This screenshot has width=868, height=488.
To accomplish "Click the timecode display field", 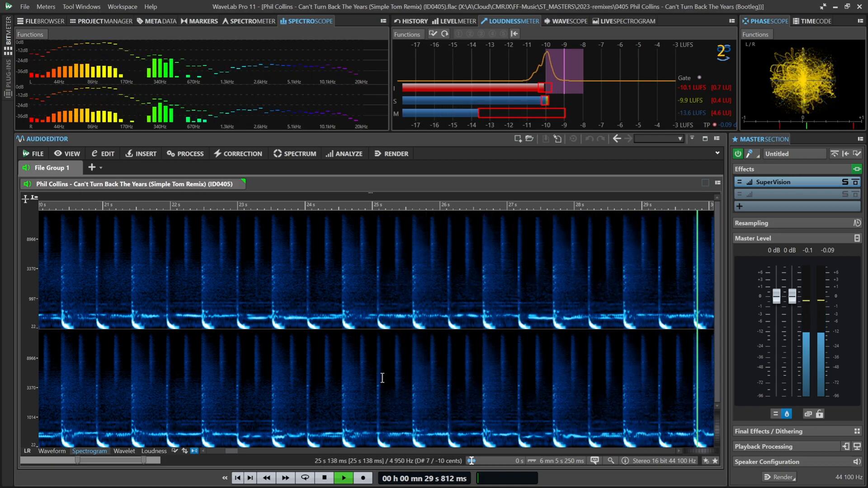I will tap(424, 478).
